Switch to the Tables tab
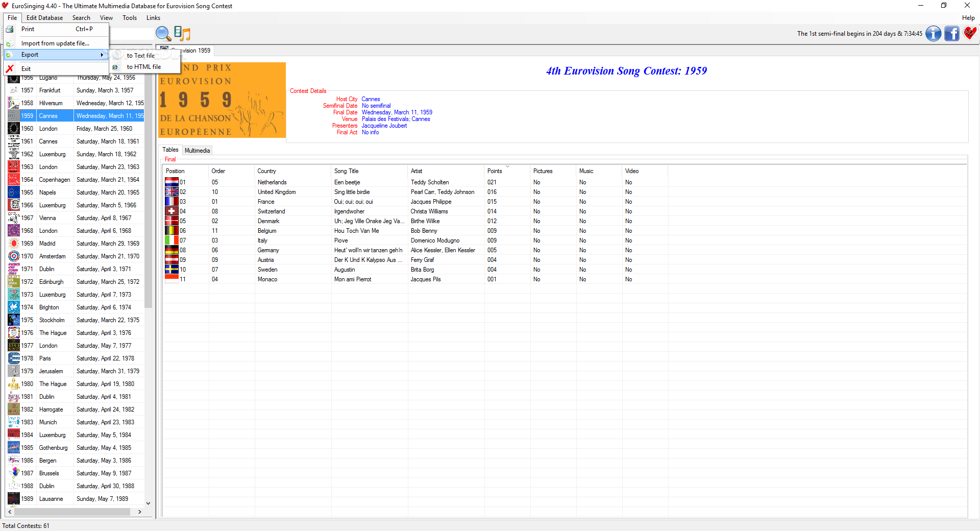 [170, 150]
